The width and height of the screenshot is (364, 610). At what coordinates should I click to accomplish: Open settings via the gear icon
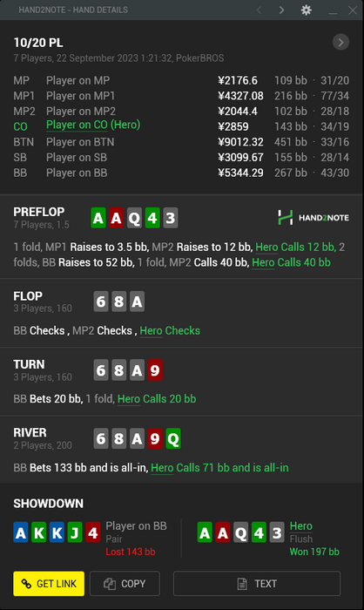click(x=306, y=10)
